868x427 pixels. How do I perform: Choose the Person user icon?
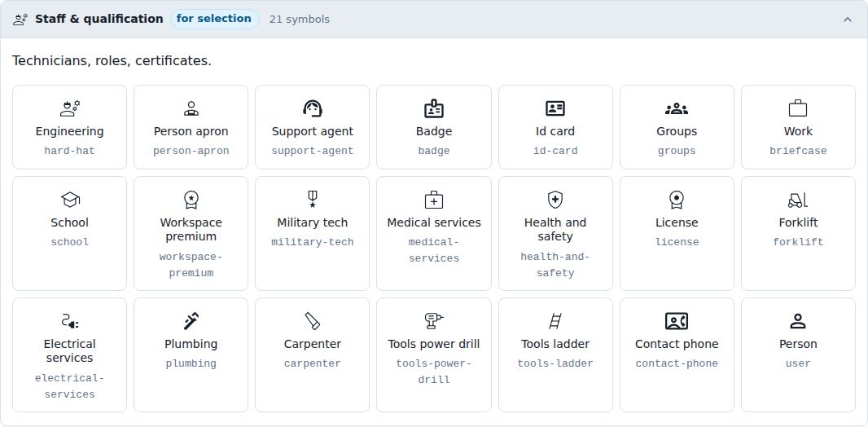tap(798, 321)
